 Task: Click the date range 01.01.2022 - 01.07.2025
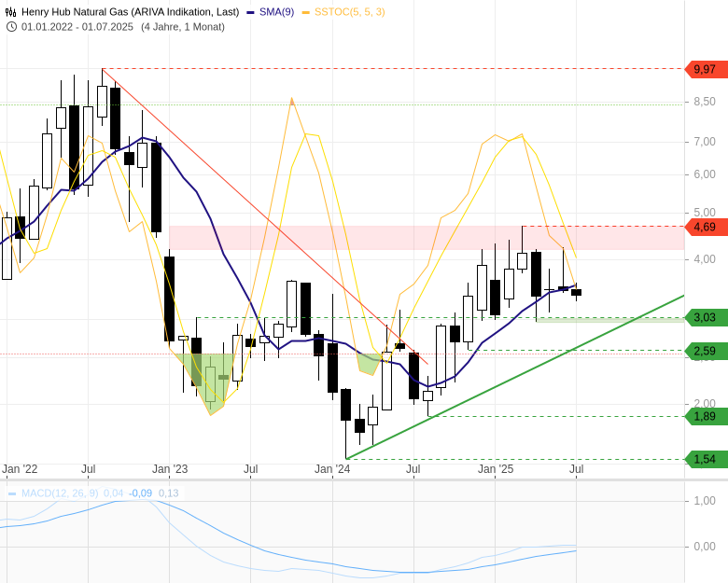77,27
